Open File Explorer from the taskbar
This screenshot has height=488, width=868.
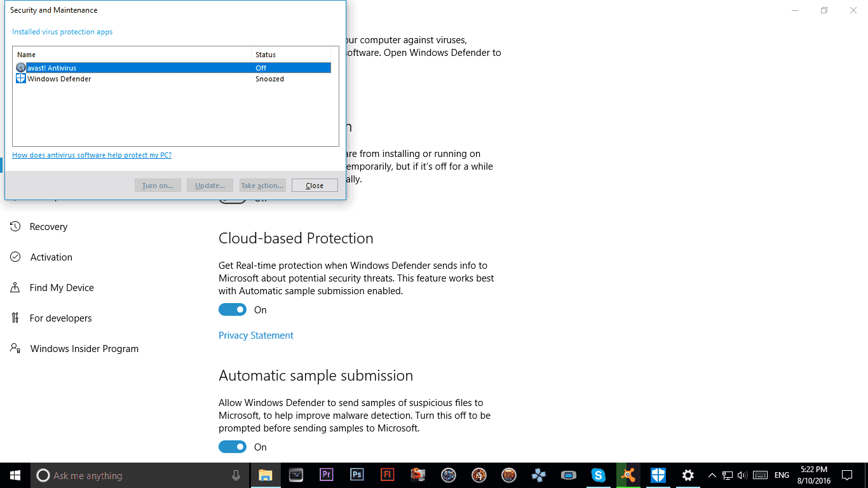tap(266, 475)
